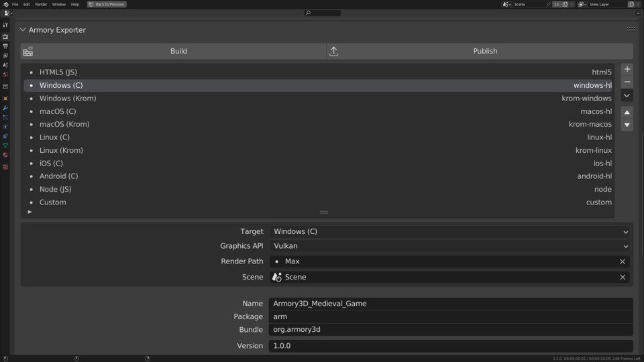Image resolution: width=644 pixels, height=362 pixels.
Task: Open the Object Constraints tab
Action: coord(5,136)
